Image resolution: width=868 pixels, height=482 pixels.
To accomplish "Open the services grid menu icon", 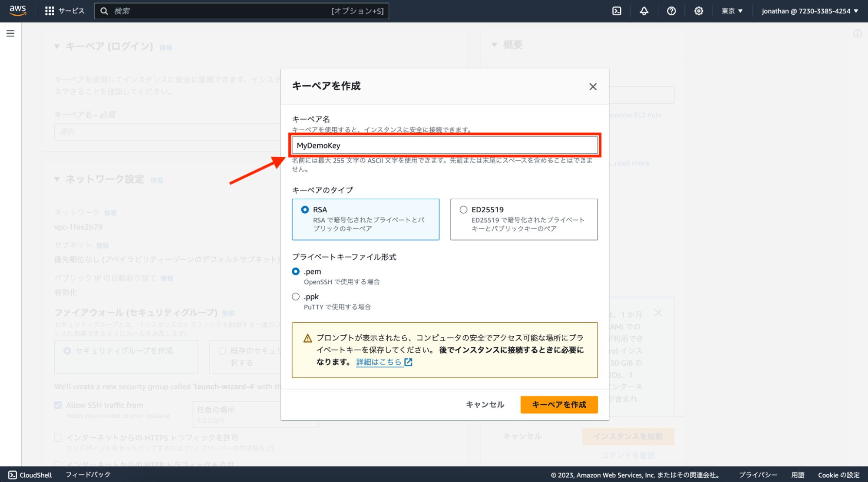I will click(50, 11).
